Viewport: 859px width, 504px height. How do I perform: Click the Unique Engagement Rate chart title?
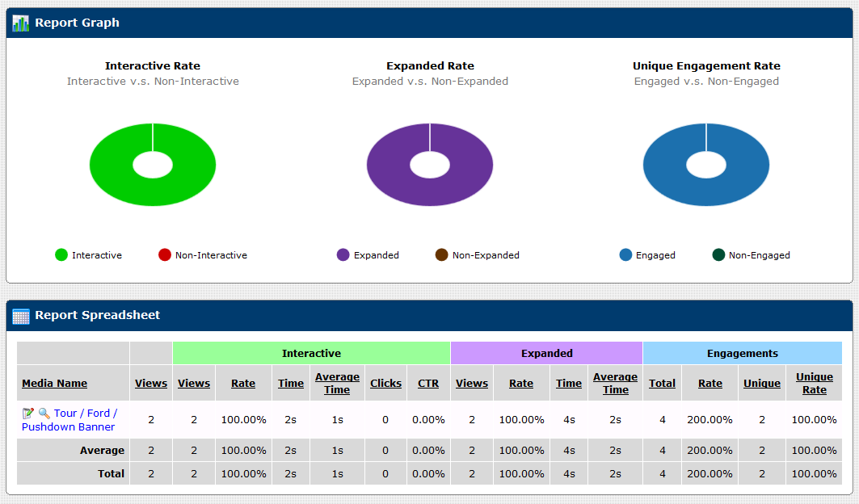(x=706, y=65)
